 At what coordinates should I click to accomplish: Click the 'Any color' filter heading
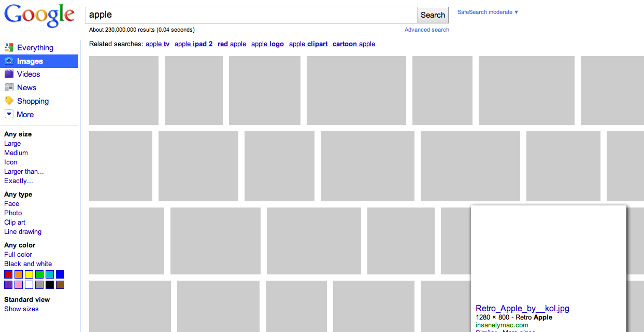pos(20,245)
